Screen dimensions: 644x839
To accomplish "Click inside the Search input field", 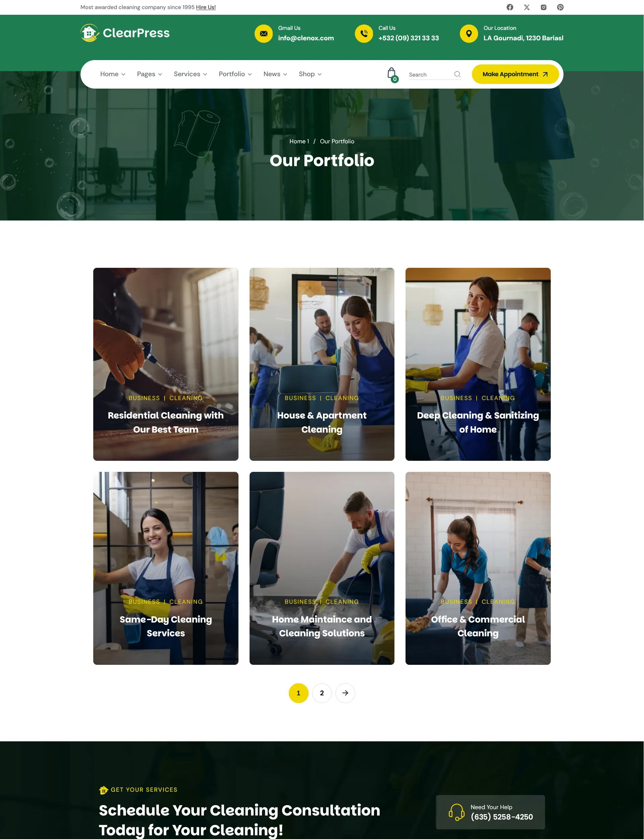I will tap(430, 75).
